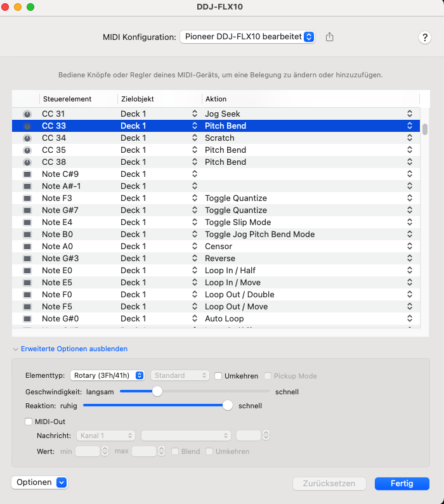This screenshot has height=504, width=444.
Task: Click the button icon beside Note F0
Action: (27, 295)
